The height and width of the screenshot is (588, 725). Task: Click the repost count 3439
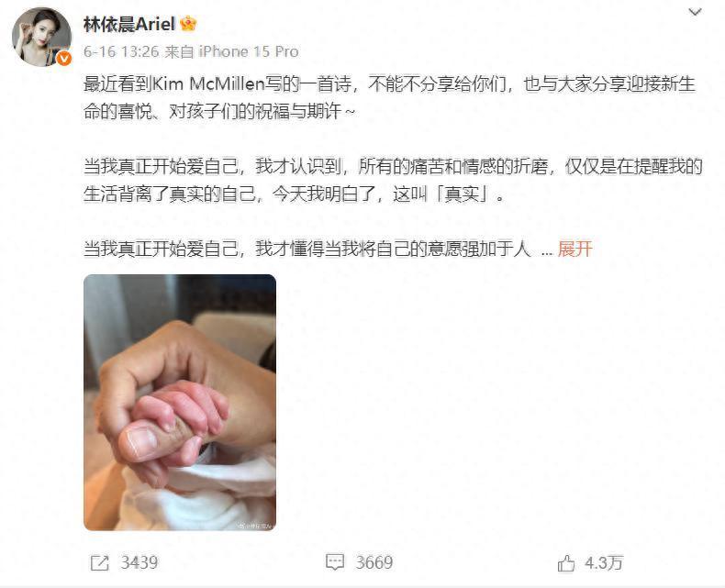pos(139,562)
